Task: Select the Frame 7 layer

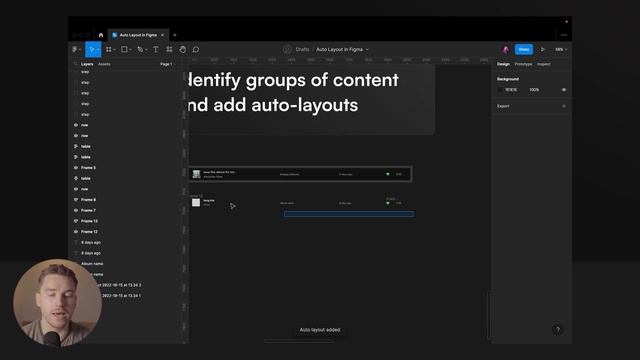Action: tap(88, 210)
